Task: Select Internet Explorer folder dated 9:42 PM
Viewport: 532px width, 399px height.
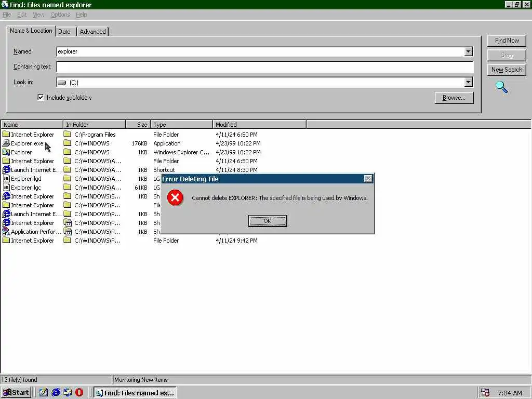Action: click(x=32, y=240)
